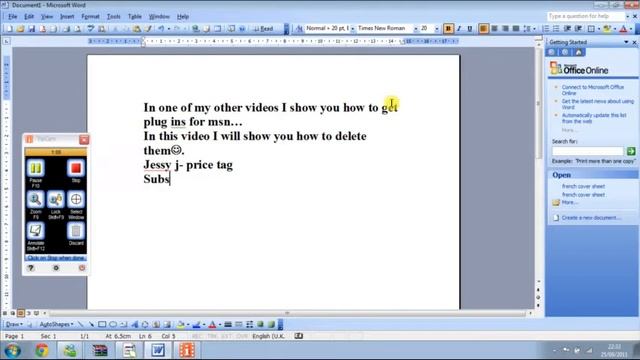The image size is (640, 360).
Task: Toggle bulleted list formatting
Action: tap(556, 29)
